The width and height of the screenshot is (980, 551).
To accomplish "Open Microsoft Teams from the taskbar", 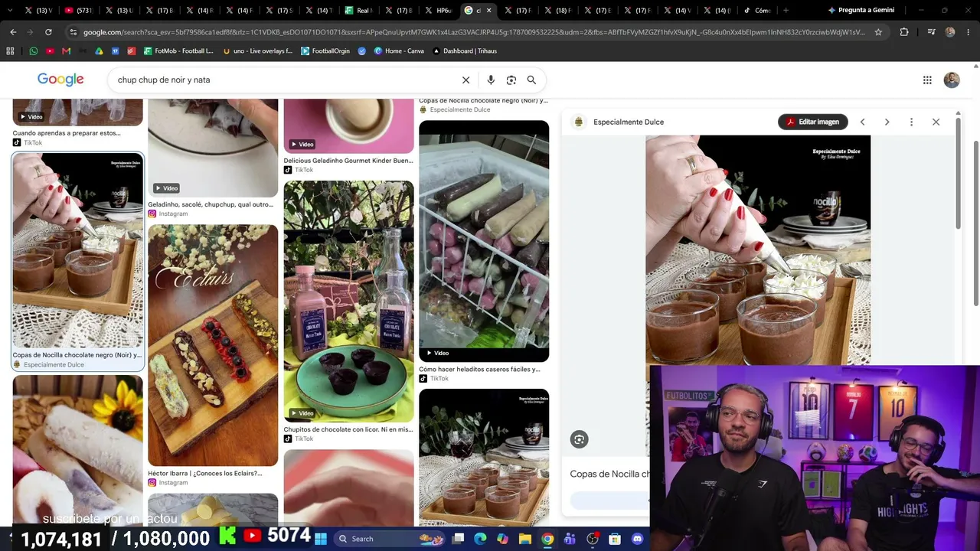I will pyautogui.click(x=570, y=539).
